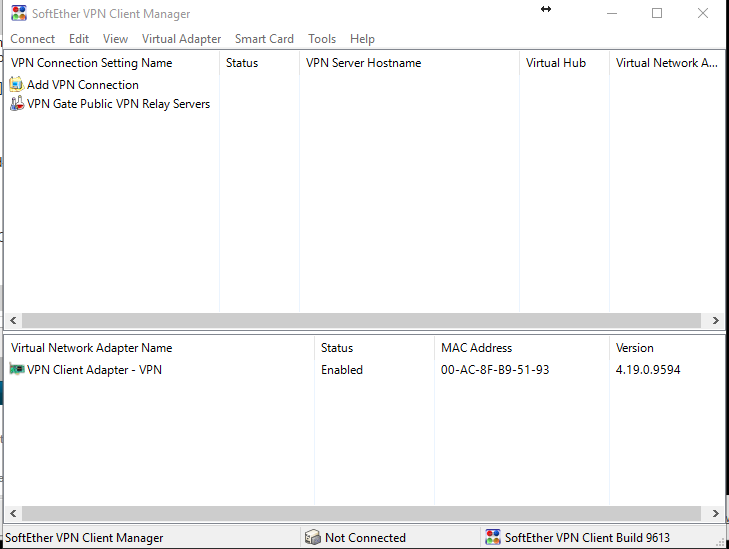This screenshot has width=729, height=549.
Task: Click SoftEther VPN Client Manager status text
Action: [x=84, y=538]
